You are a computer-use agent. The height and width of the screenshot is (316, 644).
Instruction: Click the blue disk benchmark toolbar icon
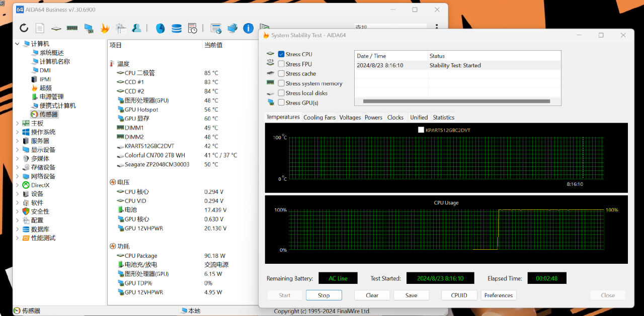pos(160,28)
